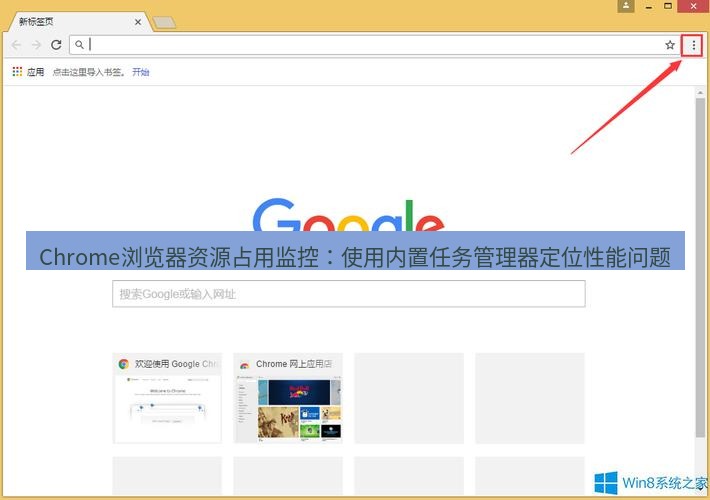Click the Google logo

[349, 215]
